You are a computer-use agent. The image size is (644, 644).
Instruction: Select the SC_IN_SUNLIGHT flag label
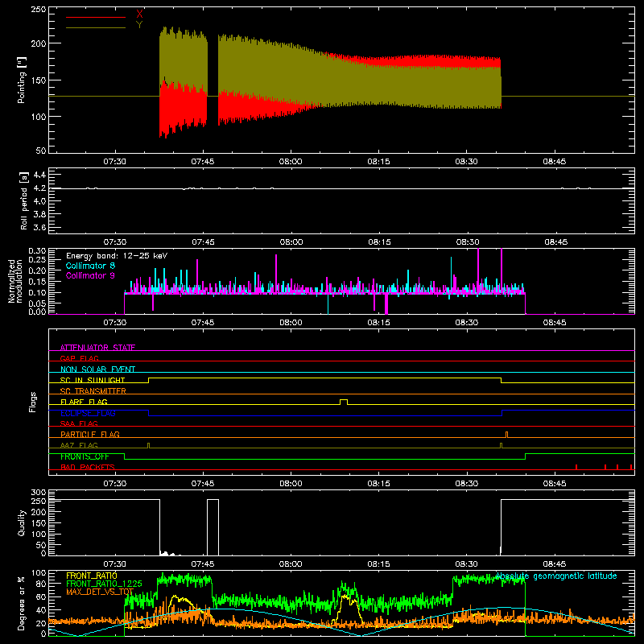pyautogui.click(x=93, y=380)
